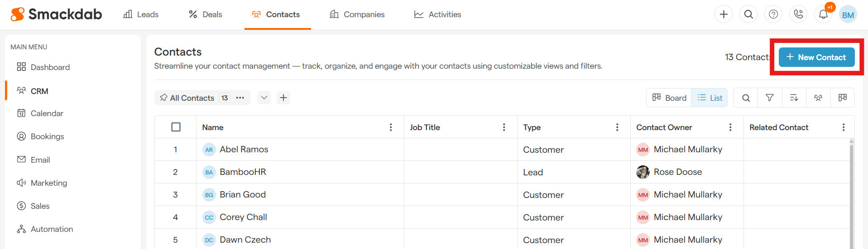
Task: Open the Name column options menu
Action: 391,127
